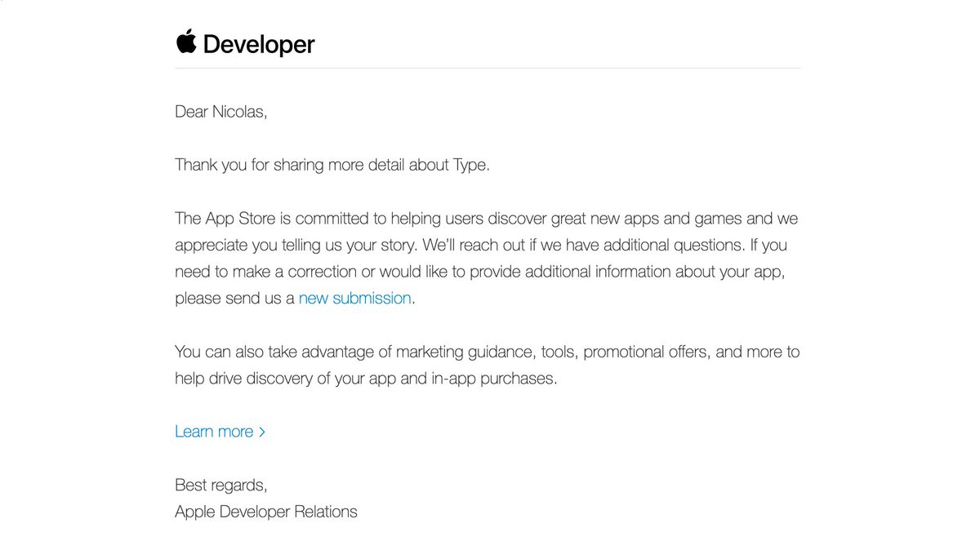Click the line starting 'need to make a correction'
Image resolution: width=980 pixels, height=550 pixels.
480,272
